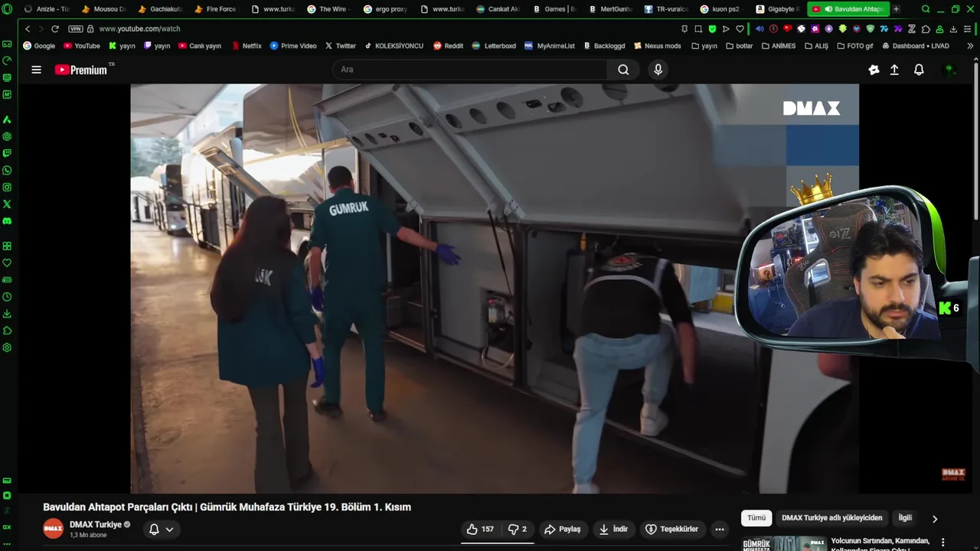
Task: Open Instagram in Opera GX sidebar
Action: pyautogui.click(x=7, y=187)
